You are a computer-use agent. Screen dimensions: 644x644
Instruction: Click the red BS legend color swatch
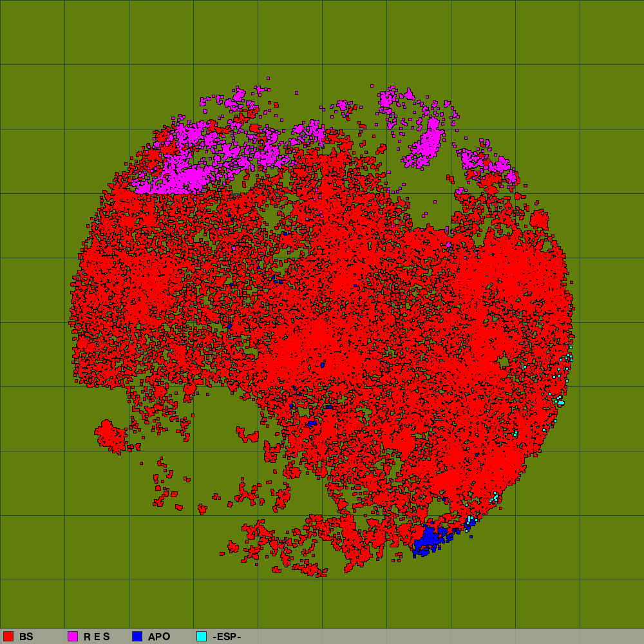click(x=8, y=636)
